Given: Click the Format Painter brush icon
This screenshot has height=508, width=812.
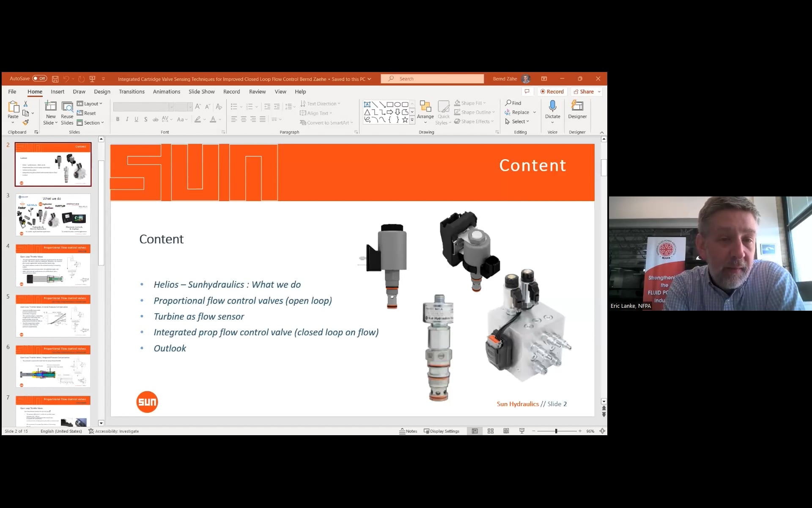Looking at the screenshot, I should tap(26, 122).
